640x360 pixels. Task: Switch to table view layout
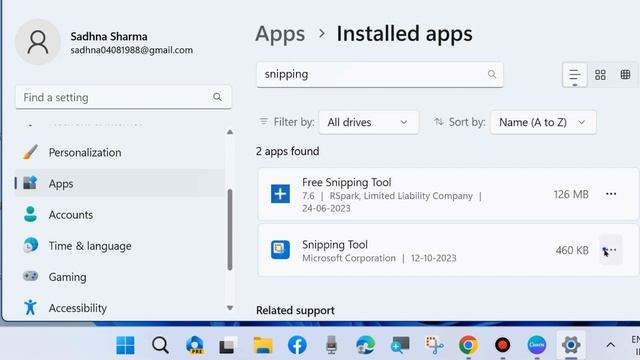pyautogui.click(x=625, y=75)
